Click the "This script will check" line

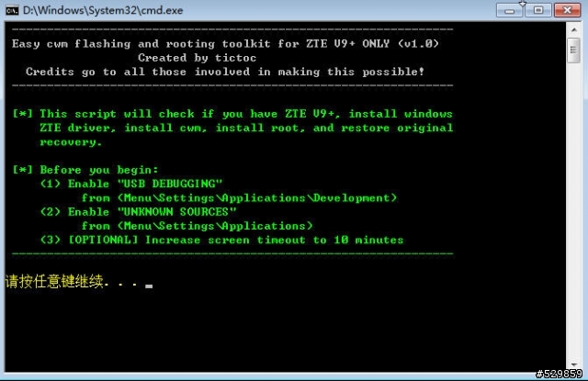[x=232, y=114]
